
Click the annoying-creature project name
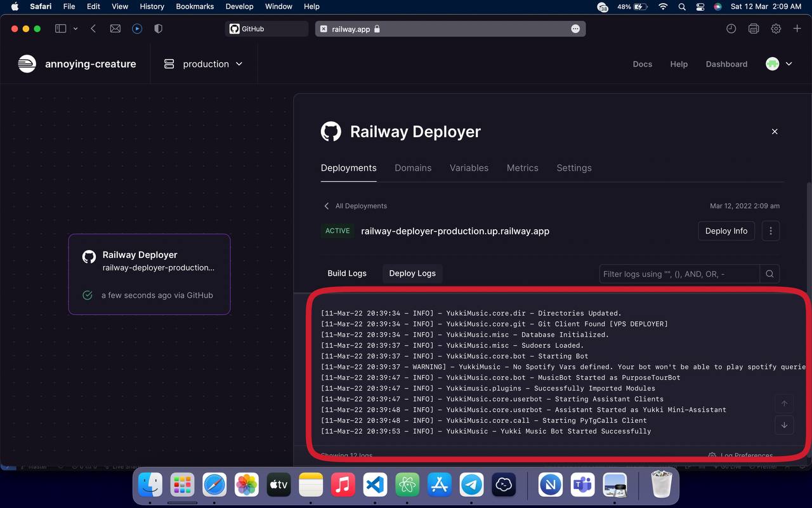(x=90, y=64)
